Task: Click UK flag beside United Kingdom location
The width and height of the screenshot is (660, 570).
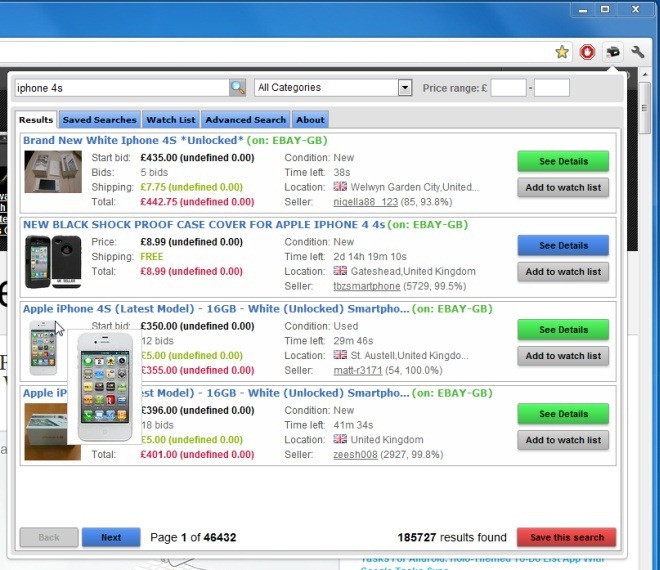Action: [x=340, y=439]
